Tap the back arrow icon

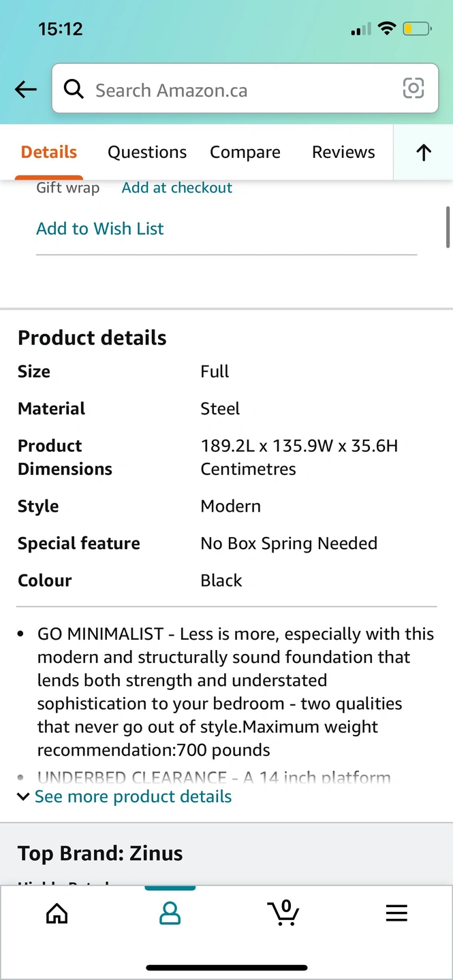click(x=26, y=89)
